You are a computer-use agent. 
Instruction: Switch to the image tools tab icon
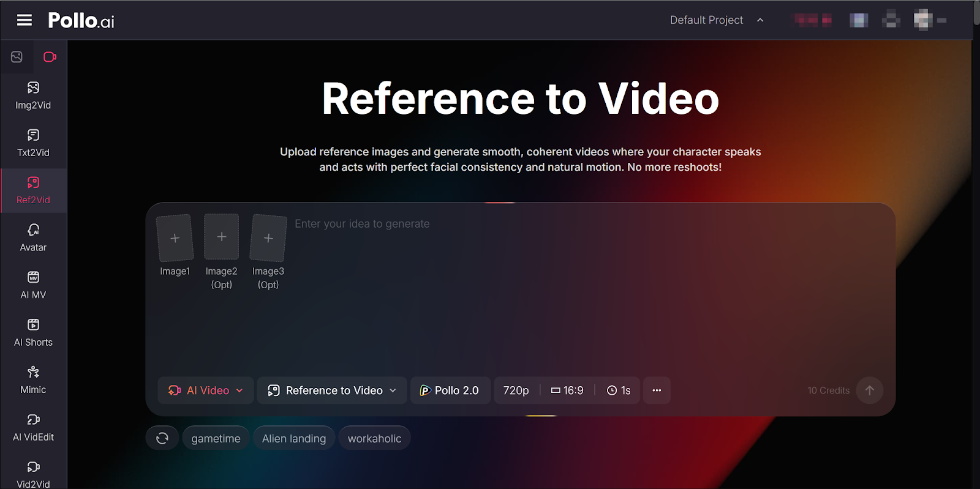click(17, 57)
